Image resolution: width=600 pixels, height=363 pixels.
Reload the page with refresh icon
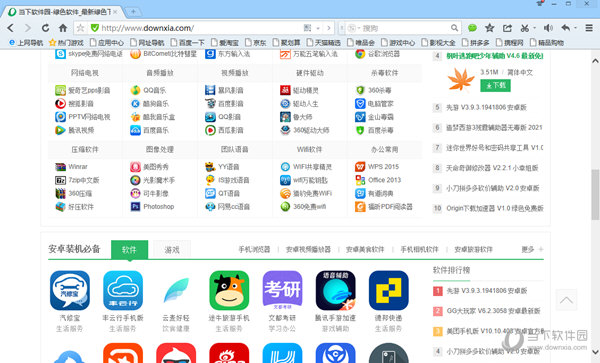tap(45, 28)
